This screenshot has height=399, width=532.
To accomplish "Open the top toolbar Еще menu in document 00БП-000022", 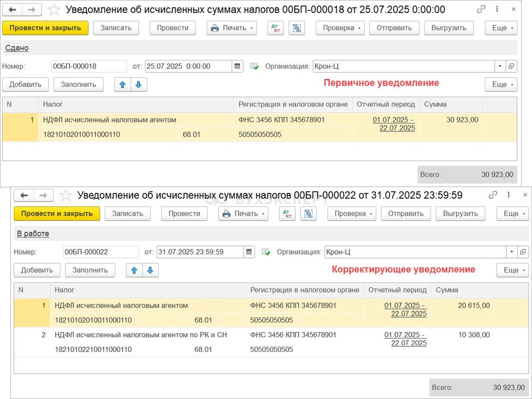I will tap(512, 214).
